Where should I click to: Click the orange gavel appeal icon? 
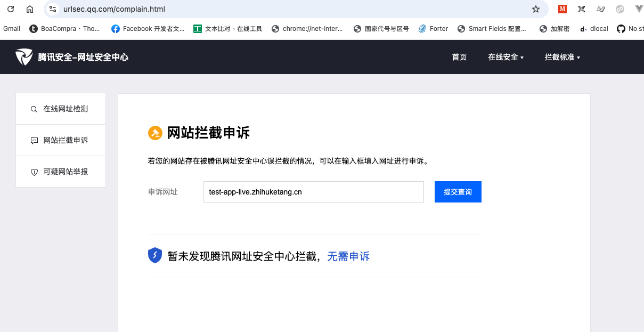coord(155,133)
